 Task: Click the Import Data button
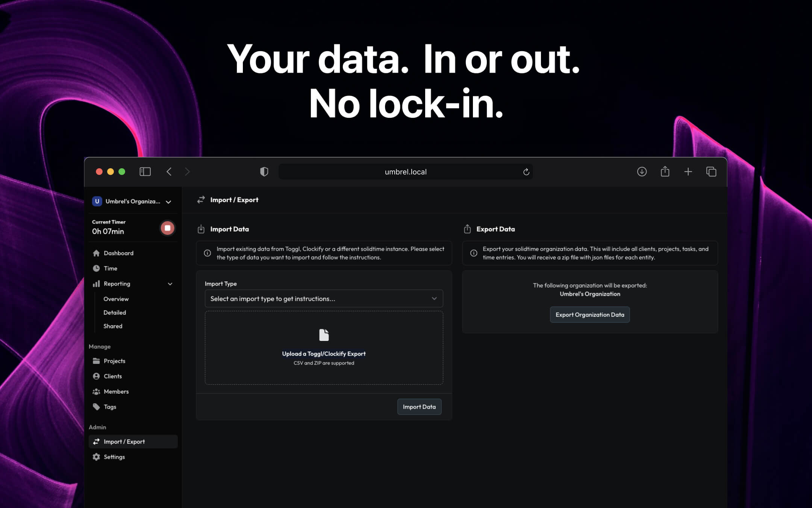pos(419,407)
